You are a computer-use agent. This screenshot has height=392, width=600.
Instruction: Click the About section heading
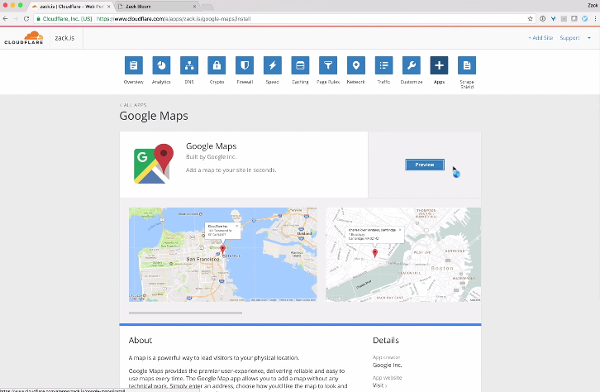tap(140, 340)
